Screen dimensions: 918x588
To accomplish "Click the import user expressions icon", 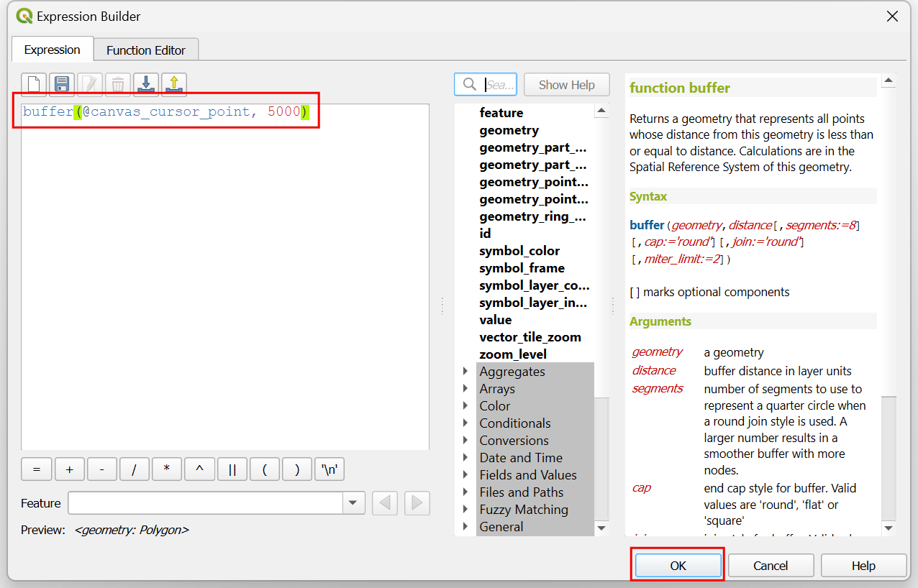I will point(146,85).
